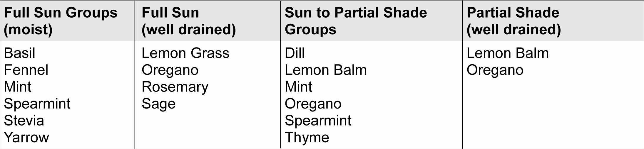This screenshot has width=644, height=149.
Task: Click Oregano under Partial Shade (well drained)
Action: [x=495, y=70]
